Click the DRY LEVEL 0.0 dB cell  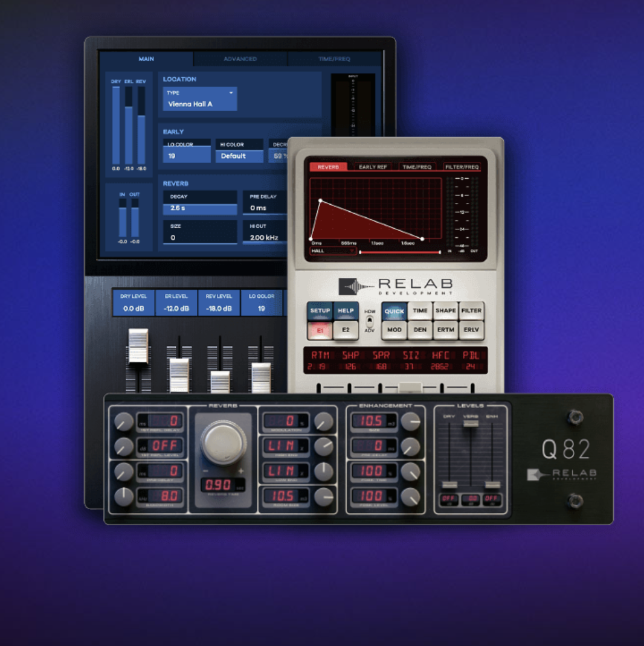click(x=134, y=302)
